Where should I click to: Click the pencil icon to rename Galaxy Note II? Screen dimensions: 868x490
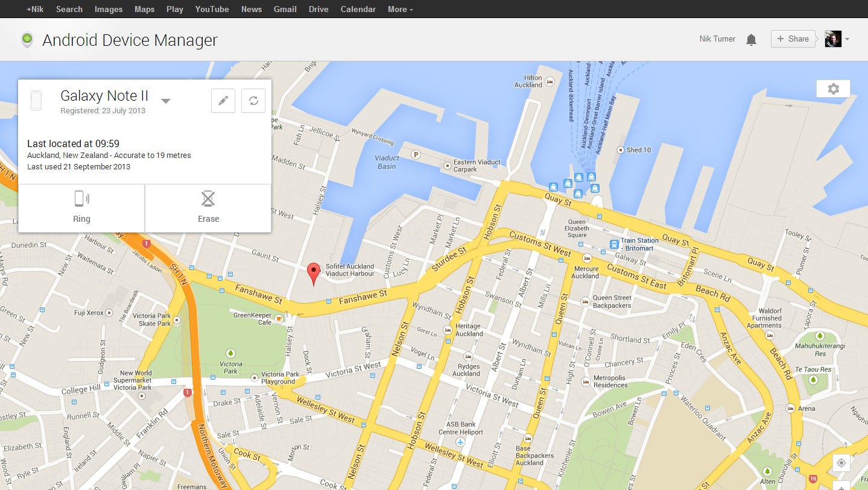pyautogui.click(x=223, y=101)
